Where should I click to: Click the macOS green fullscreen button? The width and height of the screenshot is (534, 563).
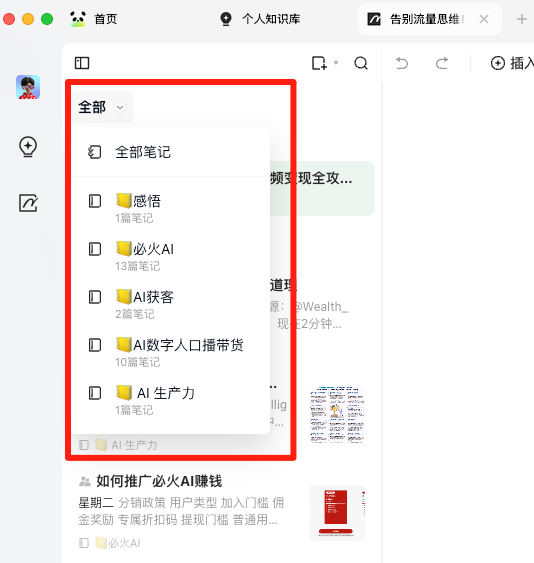coord(47,19)
